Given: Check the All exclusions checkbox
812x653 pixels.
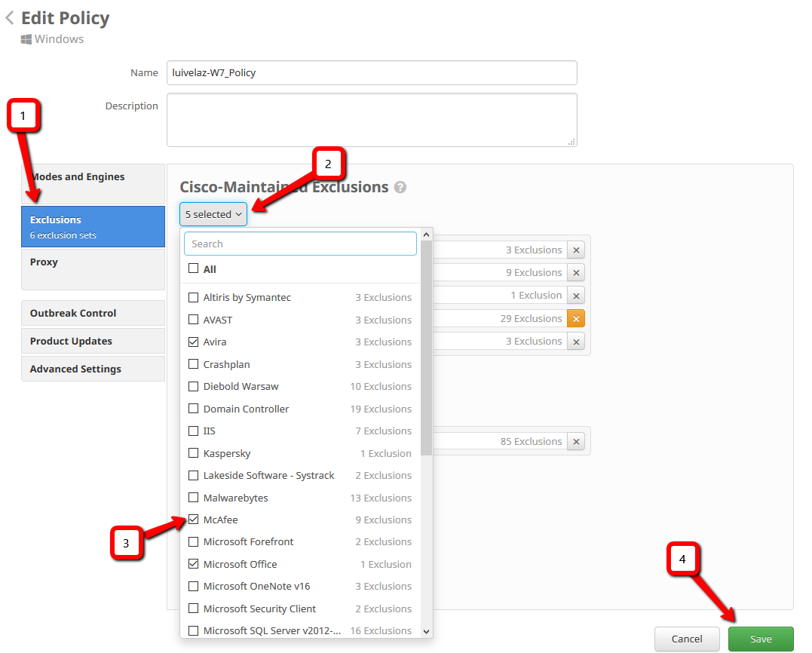Looking at the screenshot, I should tap(194, 268).
